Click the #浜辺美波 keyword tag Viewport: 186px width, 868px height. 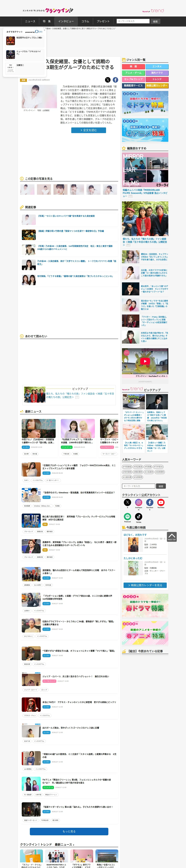tap(138, 467)
